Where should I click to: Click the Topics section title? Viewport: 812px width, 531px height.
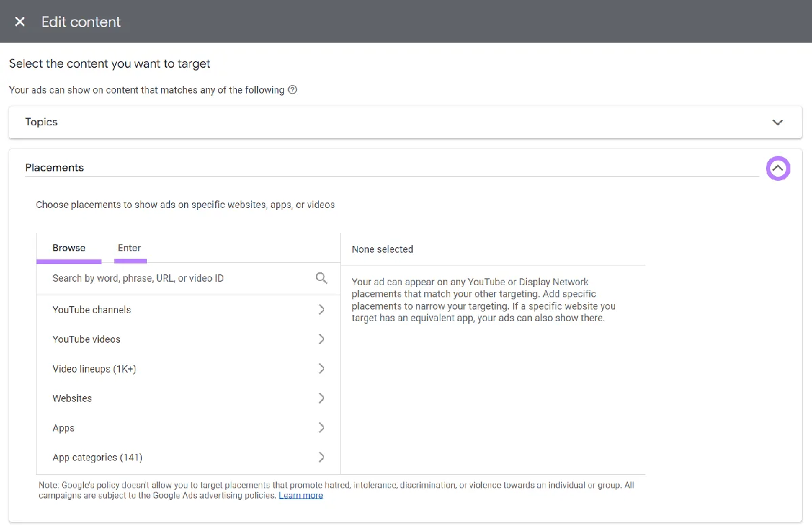coord(41,122)
